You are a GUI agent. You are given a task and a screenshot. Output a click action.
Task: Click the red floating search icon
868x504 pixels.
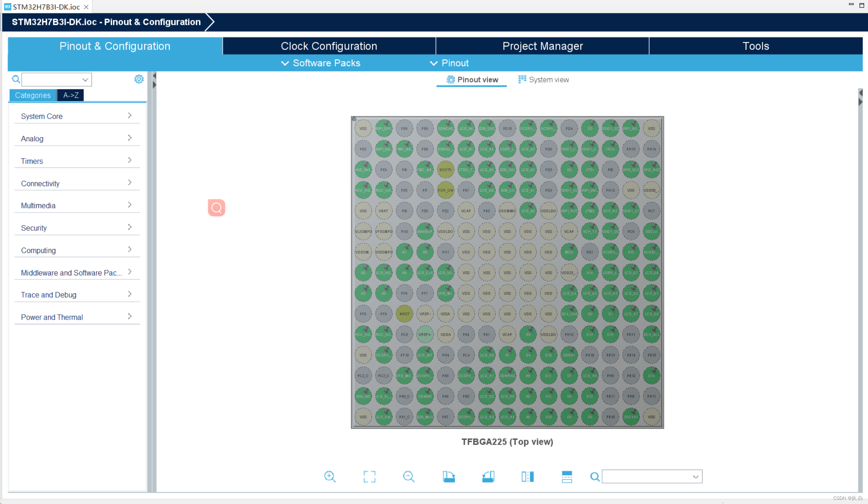point(217,208)
